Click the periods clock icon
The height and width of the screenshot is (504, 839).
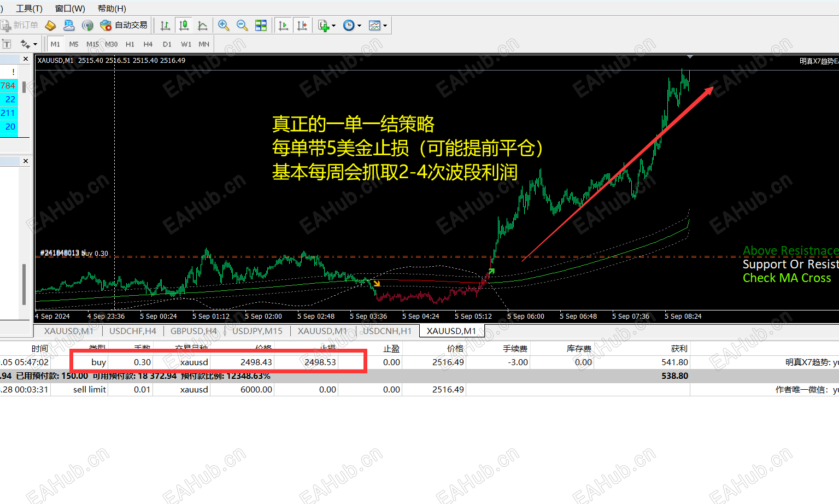(x=349, y=25)
